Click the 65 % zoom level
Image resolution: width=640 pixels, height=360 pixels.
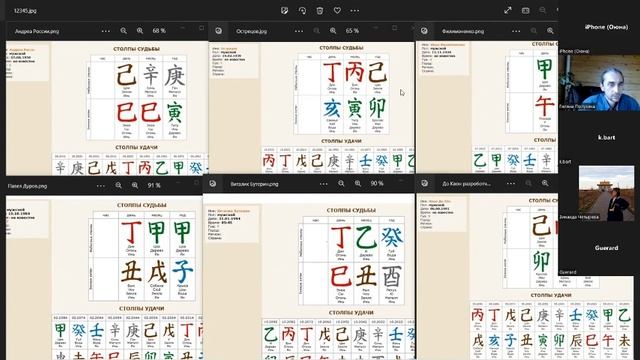point(352,31)
